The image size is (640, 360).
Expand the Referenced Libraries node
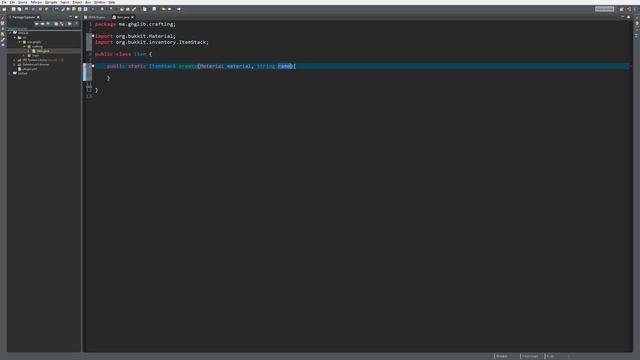14,64
